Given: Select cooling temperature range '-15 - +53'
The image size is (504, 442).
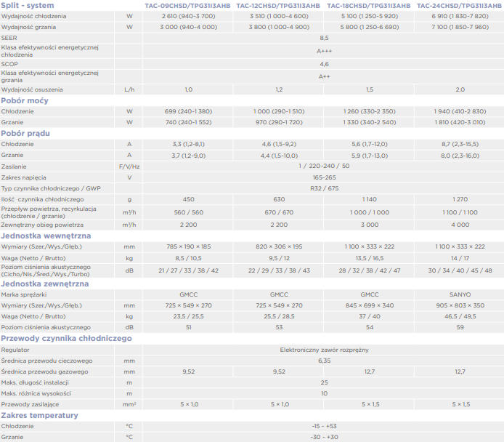Looking at the screenshot, I should click(324, 426).
